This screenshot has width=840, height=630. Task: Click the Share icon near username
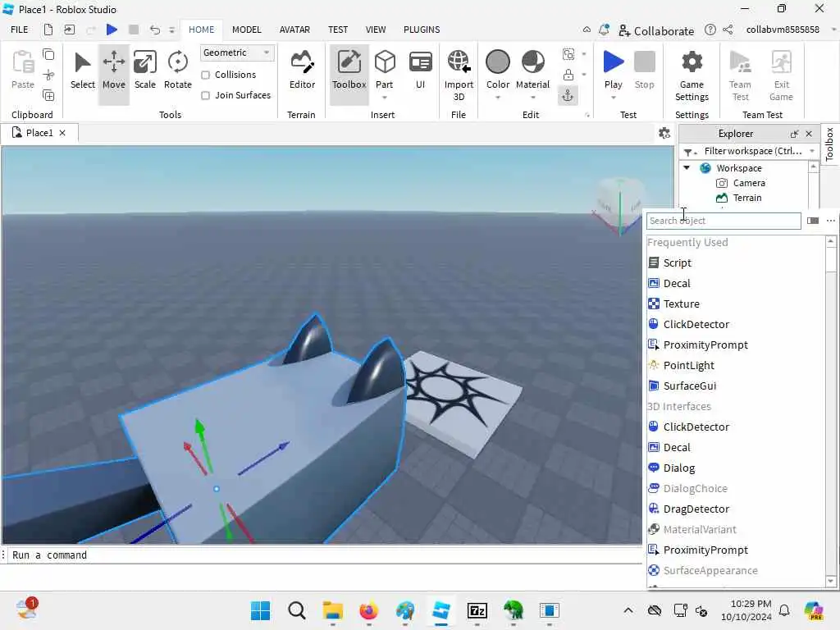tap(728, 30)
